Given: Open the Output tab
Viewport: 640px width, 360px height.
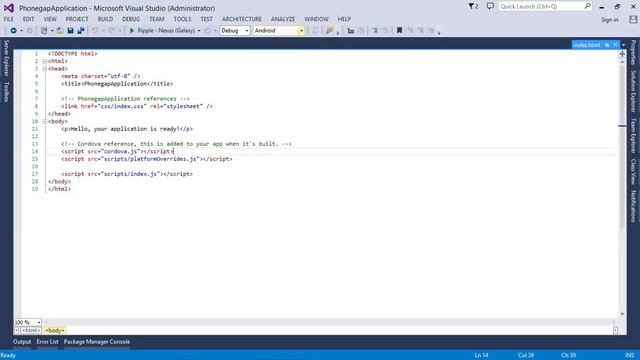Looking at the screenshot, I should point(22,342).
